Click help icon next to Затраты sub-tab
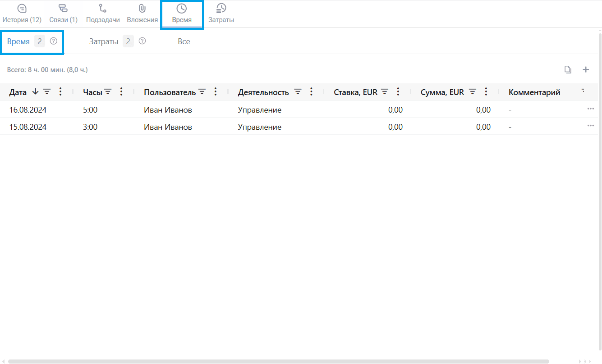Screen dimensions: 602x364 (x=142, y=41)
